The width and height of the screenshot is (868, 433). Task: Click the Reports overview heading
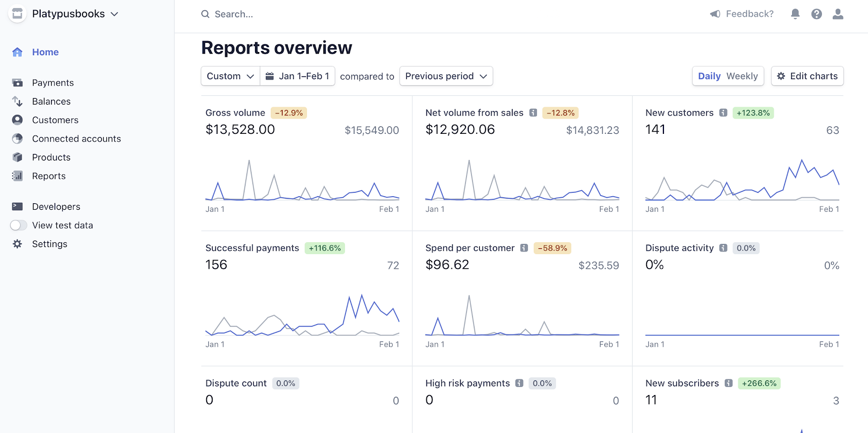pyautogui.click(x=277, y=48)
